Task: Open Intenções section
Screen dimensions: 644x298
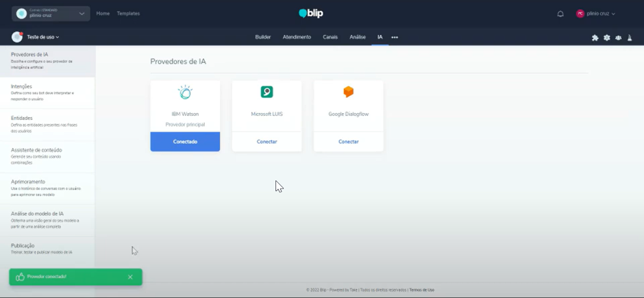Action: tap(47, 92)
